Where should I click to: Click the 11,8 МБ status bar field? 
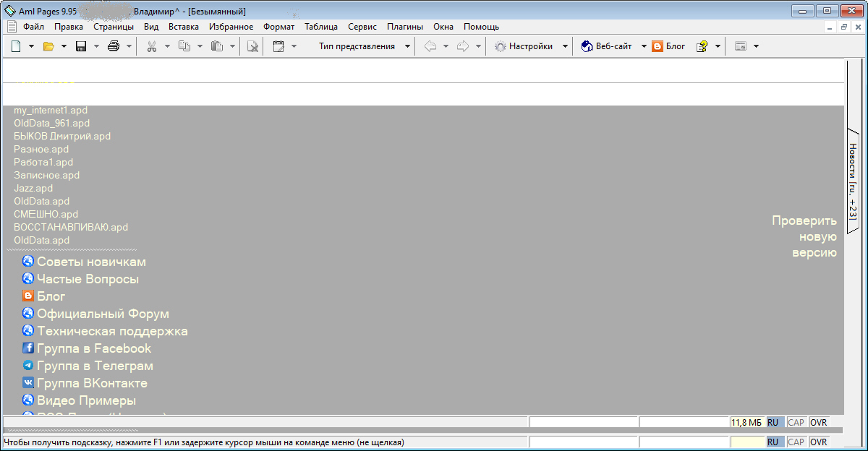[747, 423]
